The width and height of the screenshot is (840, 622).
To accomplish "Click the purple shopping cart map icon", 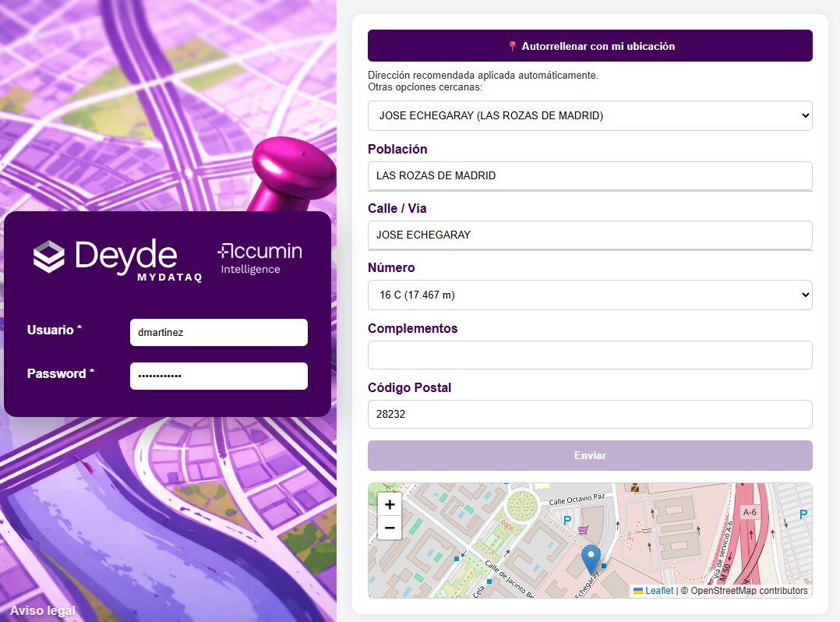I will coord(583,530).
